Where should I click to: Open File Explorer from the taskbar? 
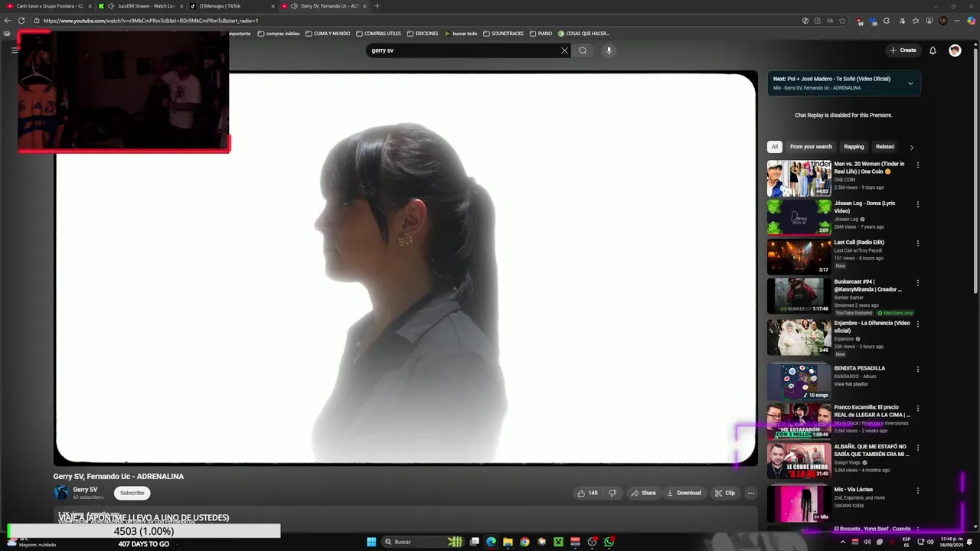coord(508,542)
